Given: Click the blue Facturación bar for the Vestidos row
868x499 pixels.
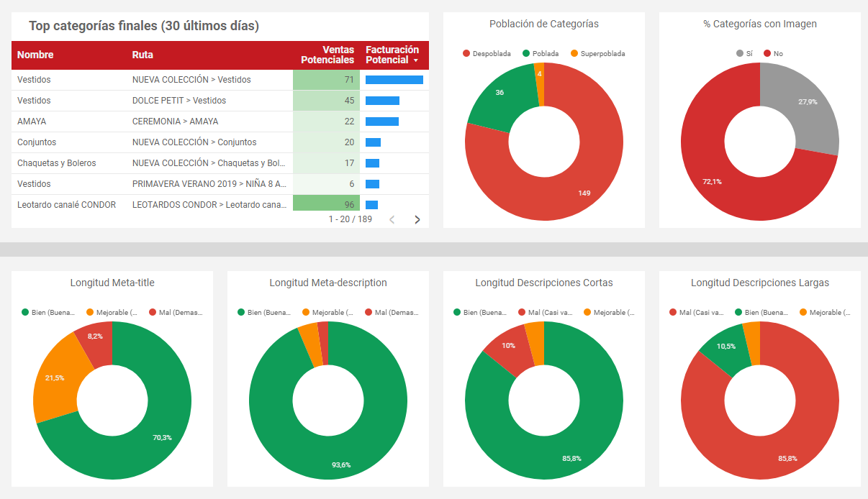Looking at the screenshot, I should [394, 80].
